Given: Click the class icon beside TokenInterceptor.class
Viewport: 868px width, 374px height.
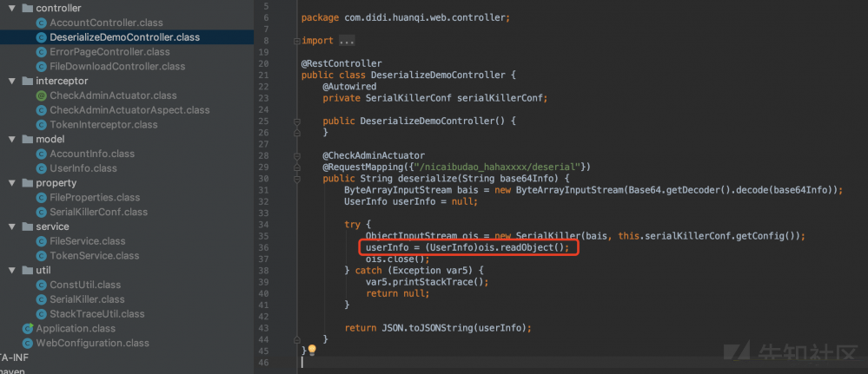Looking at the screenshot, I should tap(41, 124).
